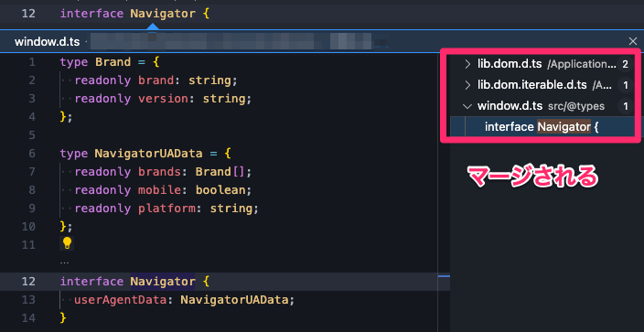This screenshot has height=332, width=644.
Task: Open lib.dom.iterable.d.ts file entry
Action: 531,85
